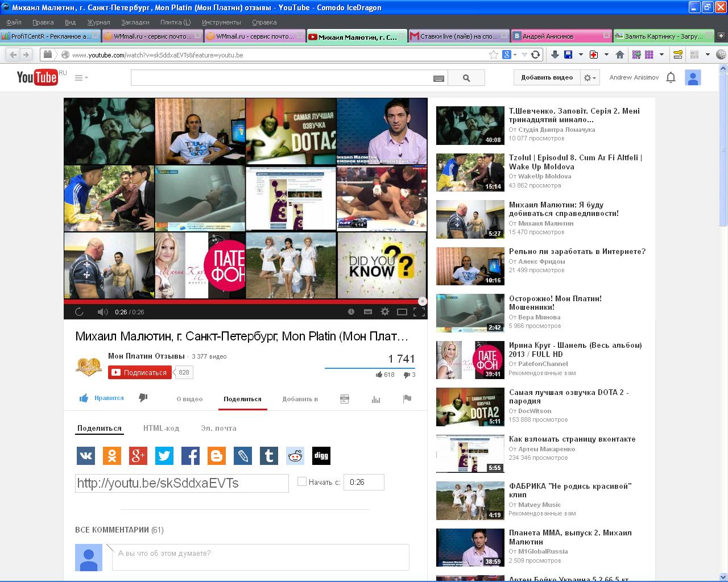Open the О видео tab
Screen dimensions: 728x582
[189, 399]
